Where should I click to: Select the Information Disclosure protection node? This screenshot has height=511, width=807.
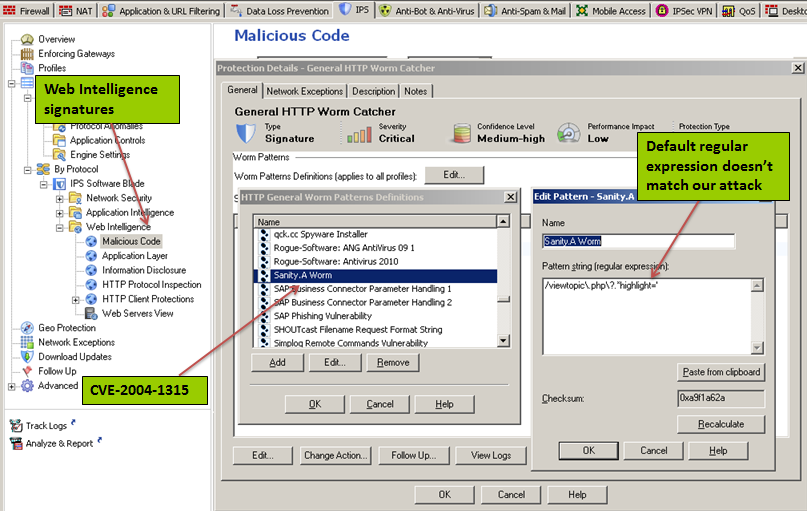point(143,270)
